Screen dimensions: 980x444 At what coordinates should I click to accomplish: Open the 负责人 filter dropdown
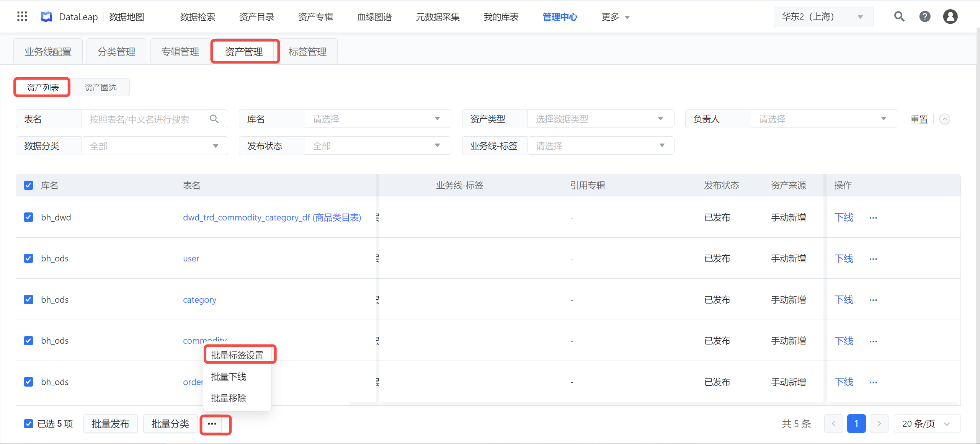tap(824, 119)
